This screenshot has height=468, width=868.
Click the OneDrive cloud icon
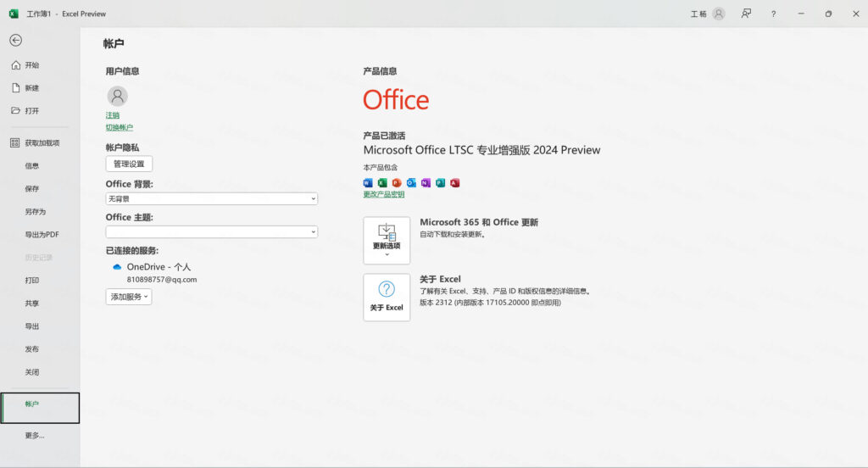click(117, 267)
